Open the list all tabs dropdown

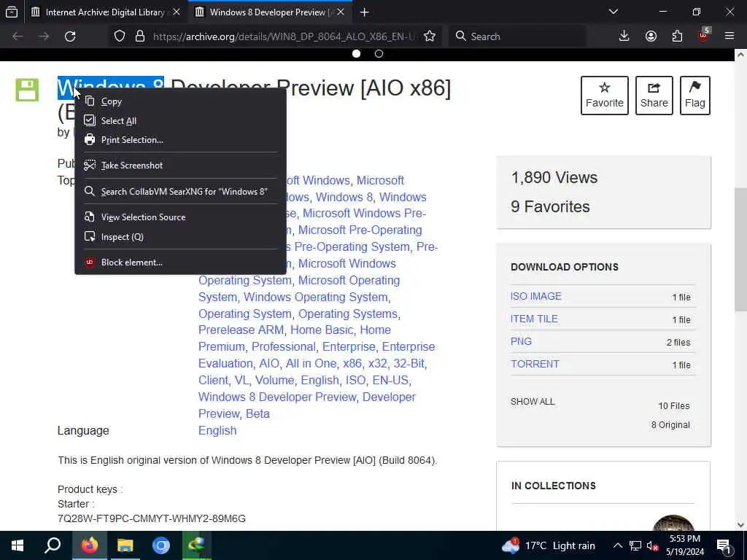614,12
